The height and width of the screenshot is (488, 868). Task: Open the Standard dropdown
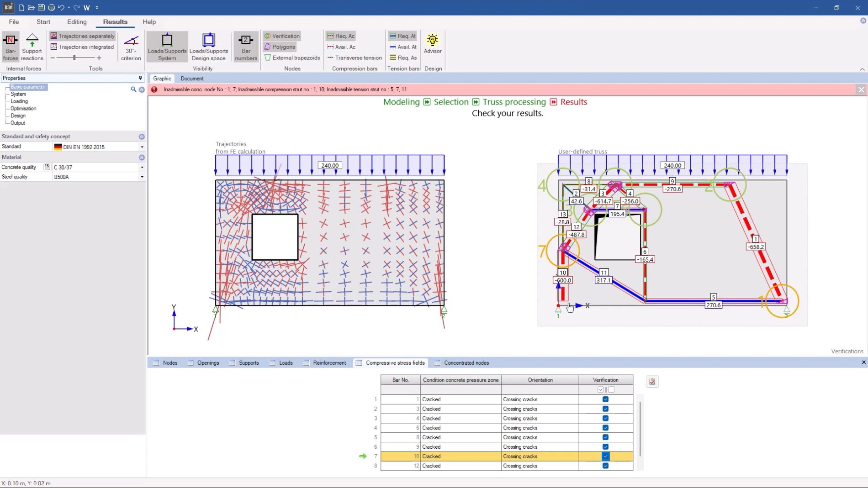(x=142, y=147)
